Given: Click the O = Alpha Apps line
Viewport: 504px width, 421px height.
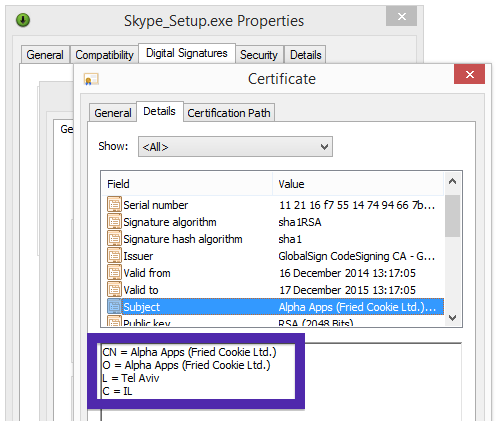Looking at the screenshot, I should pos(186,365).
